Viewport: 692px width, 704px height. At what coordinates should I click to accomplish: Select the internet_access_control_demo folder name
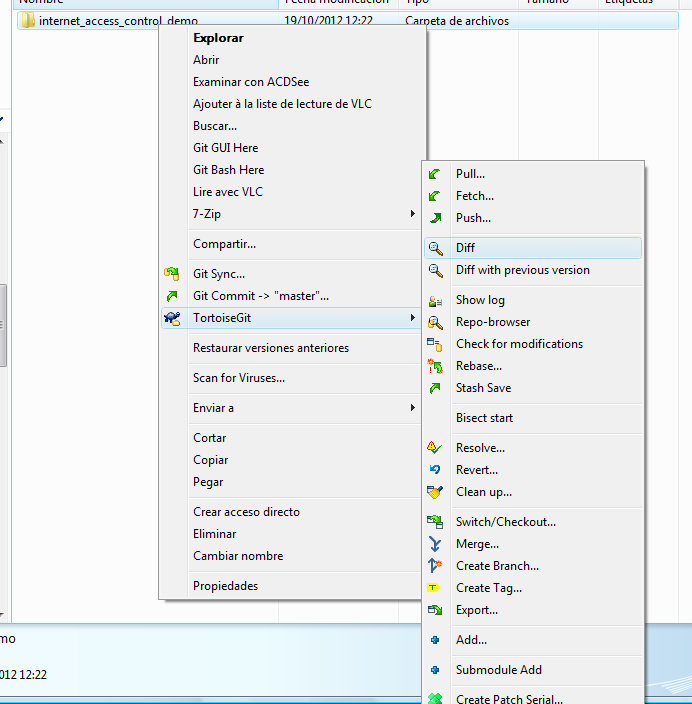[x=118, y=21]
